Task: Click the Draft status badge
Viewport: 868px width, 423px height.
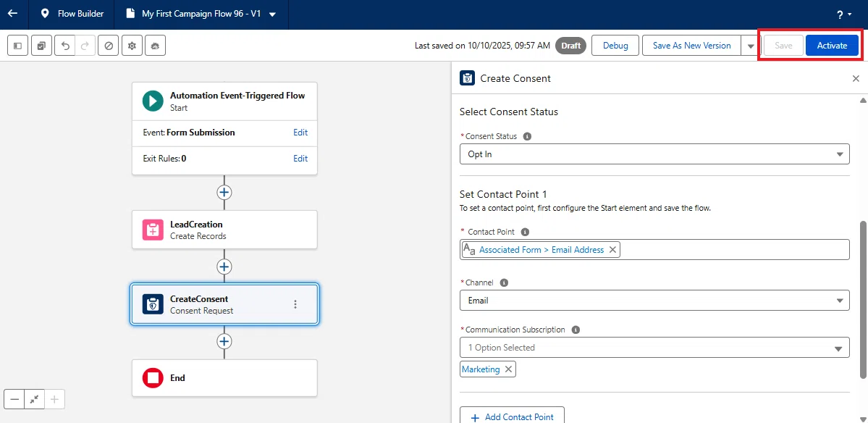Action: tap(570, 46)
